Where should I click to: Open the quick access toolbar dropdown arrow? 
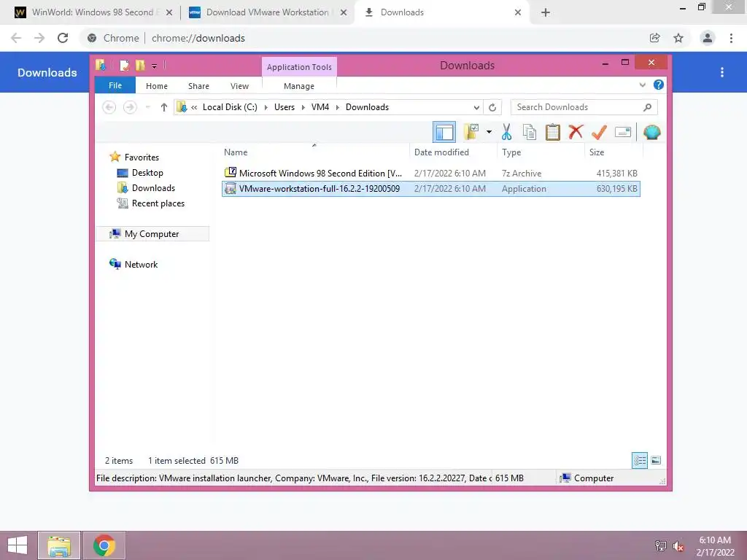coord(154,66)
